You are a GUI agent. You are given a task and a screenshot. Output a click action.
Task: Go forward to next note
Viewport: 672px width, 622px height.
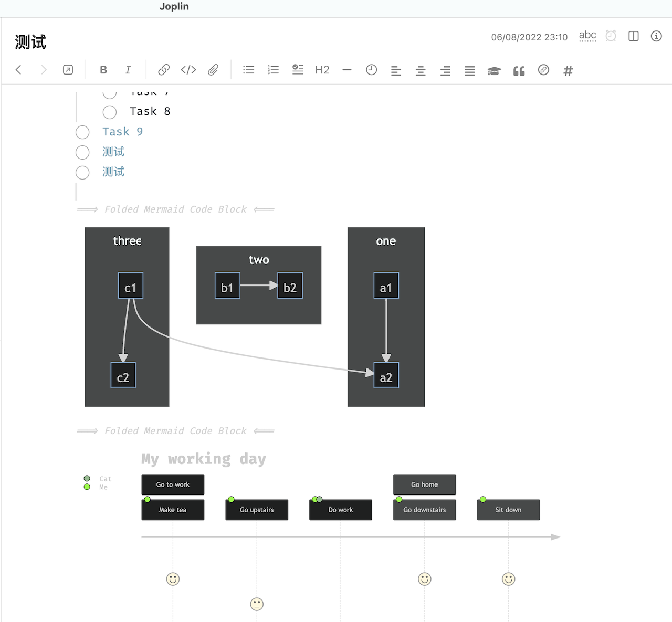click(44, 70)
